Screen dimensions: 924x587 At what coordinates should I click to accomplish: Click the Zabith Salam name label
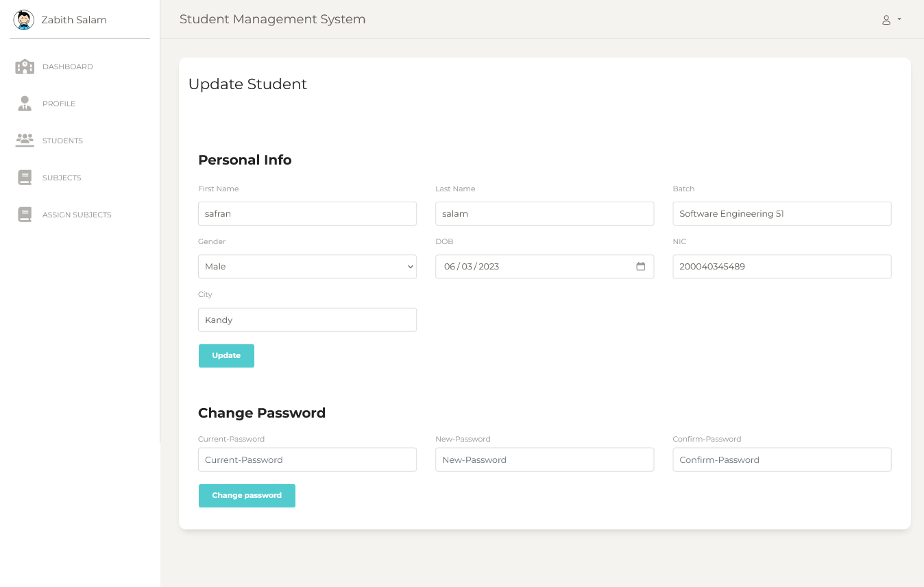[x=73, y=20]
